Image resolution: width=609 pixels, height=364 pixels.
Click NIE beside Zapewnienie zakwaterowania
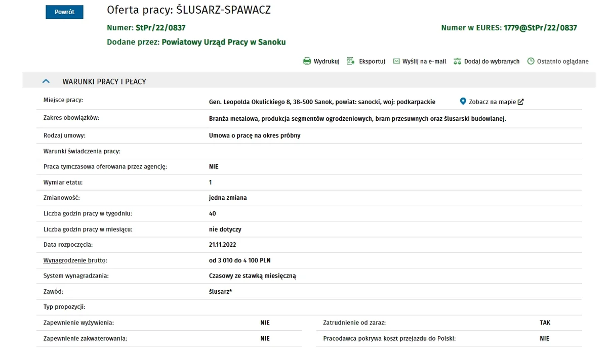265,338
